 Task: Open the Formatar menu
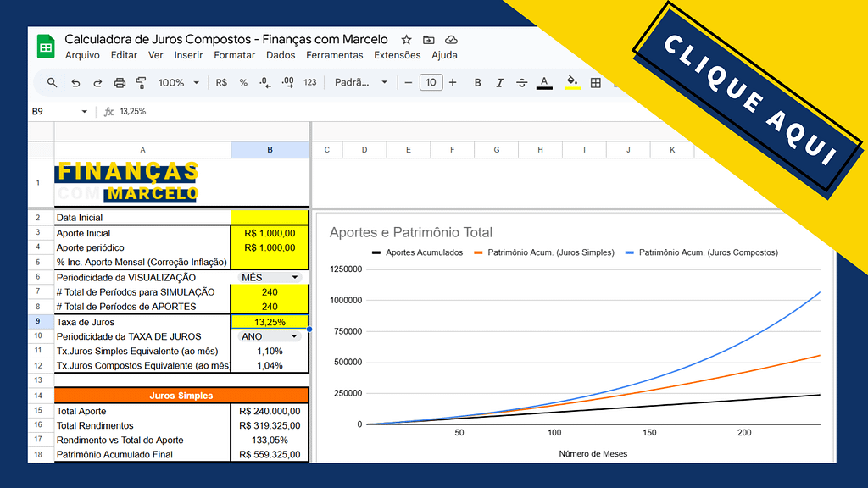(x=234, y=55)
